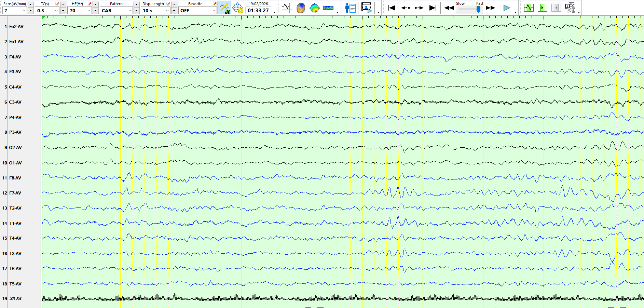Select the X3-X4 channel label
644x308 pixels.
15,298
